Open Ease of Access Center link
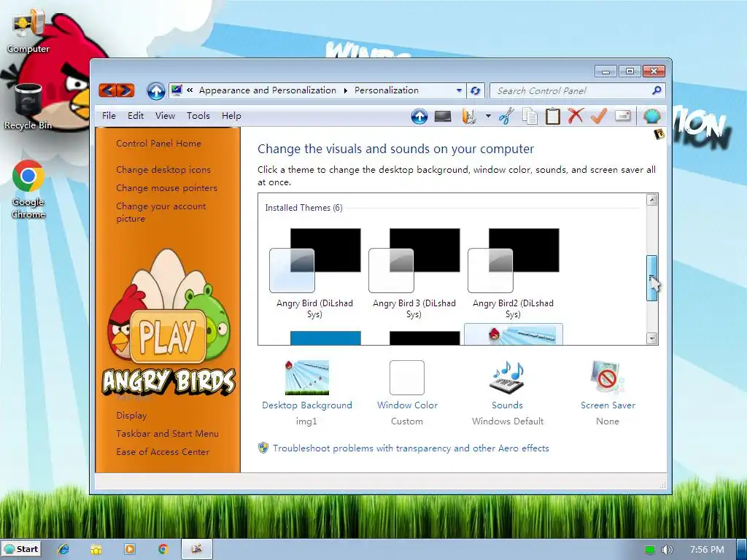 point(163,451)
